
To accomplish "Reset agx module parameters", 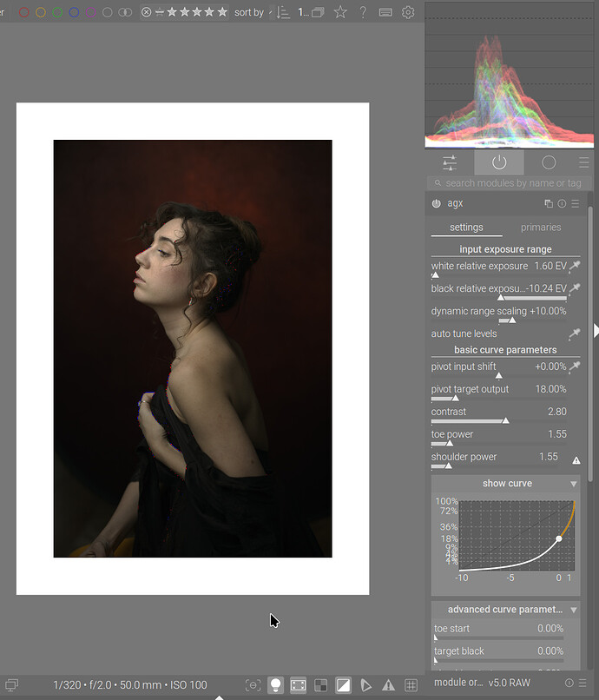I will [x=562, y=204].
